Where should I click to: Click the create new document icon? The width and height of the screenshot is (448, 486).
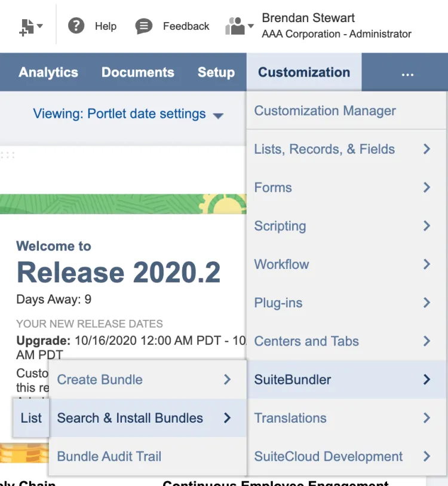click(27, 27)
